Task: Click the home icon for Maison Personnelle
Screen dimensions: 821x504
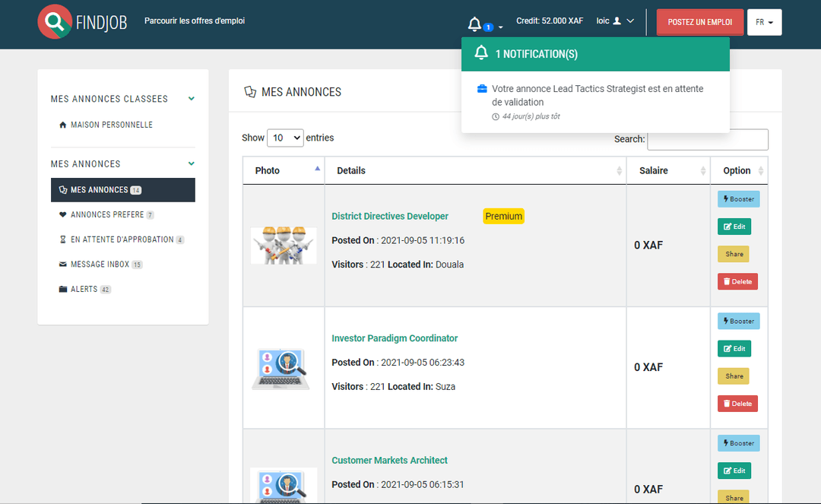Action: pos(62,125)
